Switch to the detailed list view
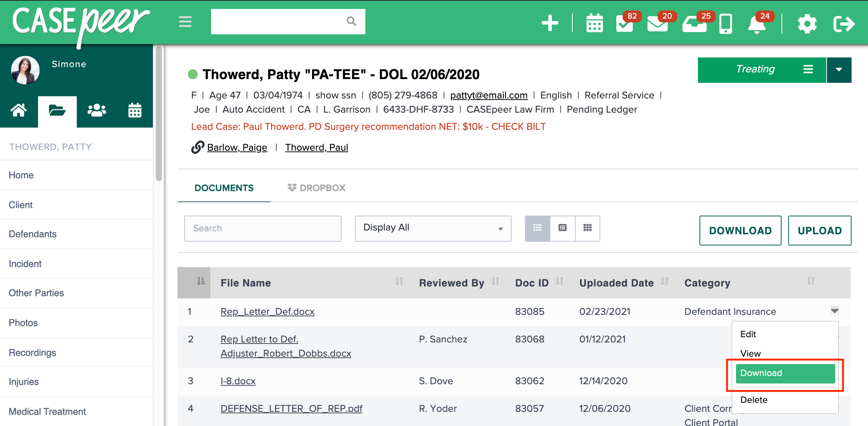The height and width of the screenshot is (426, 868). (x=562, y=228)
